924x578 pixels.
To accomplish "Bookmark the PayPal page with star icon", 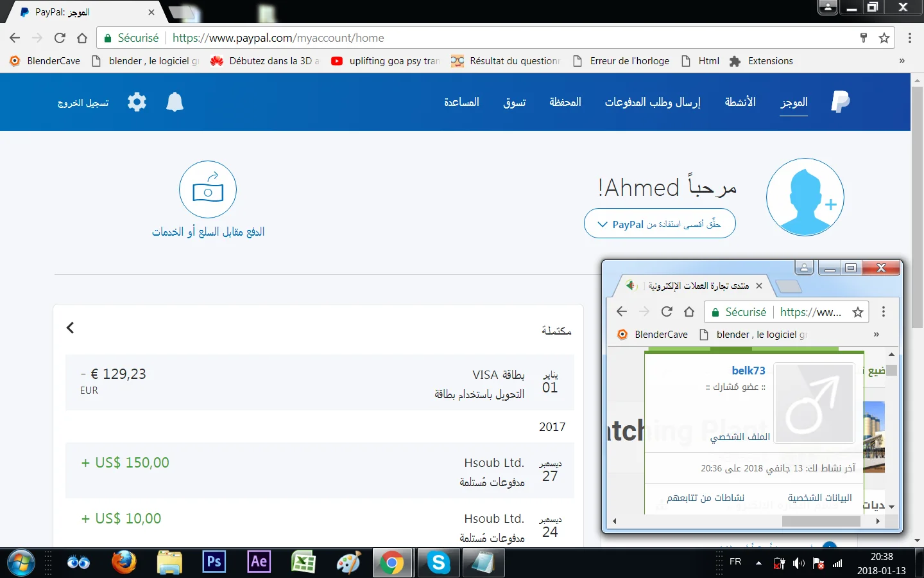I will point(884,38).
